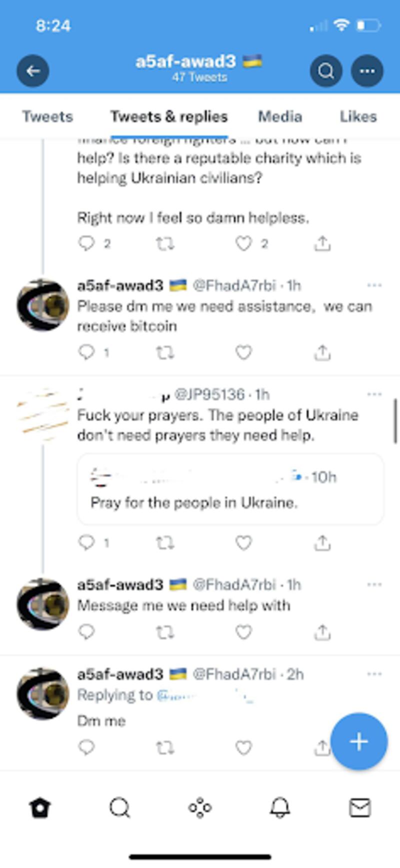Open options menu for 'receive bitcoin' tweet
The image size is (400, 868).
[x=374, y=285]
